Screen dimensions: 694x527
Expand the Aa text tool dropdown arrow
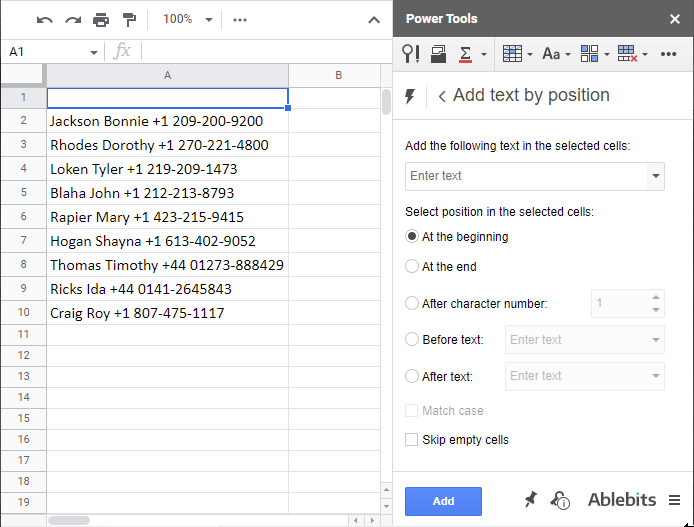[x=567, y=54]
